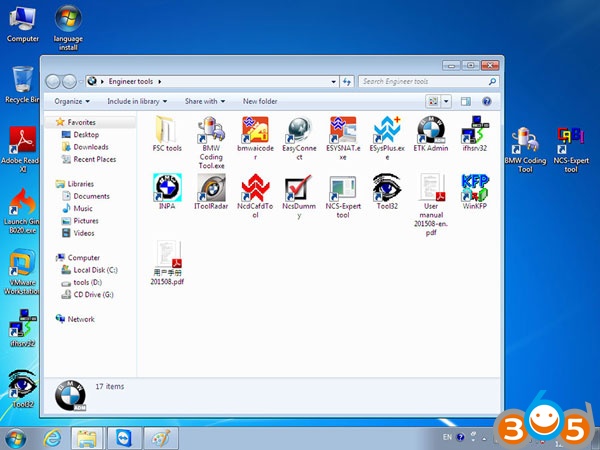Select the VMware Workstation desktop icon
The image size is (600, 450).
(22, 272)
